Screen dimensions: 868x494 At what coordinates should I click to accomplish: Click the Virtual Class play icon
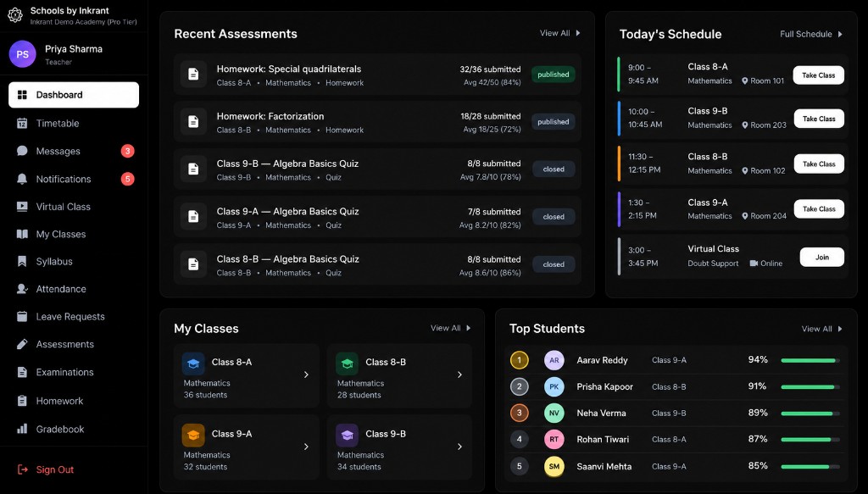coord(22,207)
